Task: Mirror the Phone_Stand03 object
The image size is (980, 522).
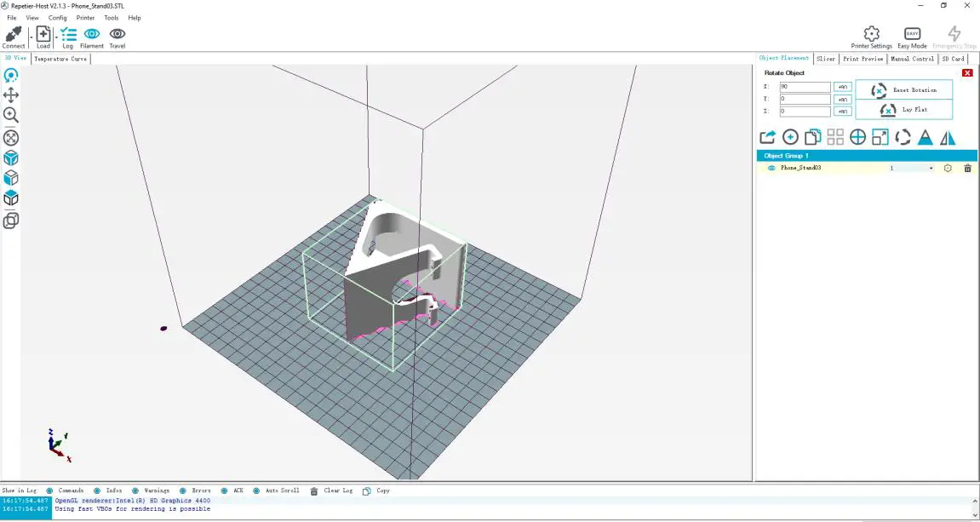Action: (948, 136)
